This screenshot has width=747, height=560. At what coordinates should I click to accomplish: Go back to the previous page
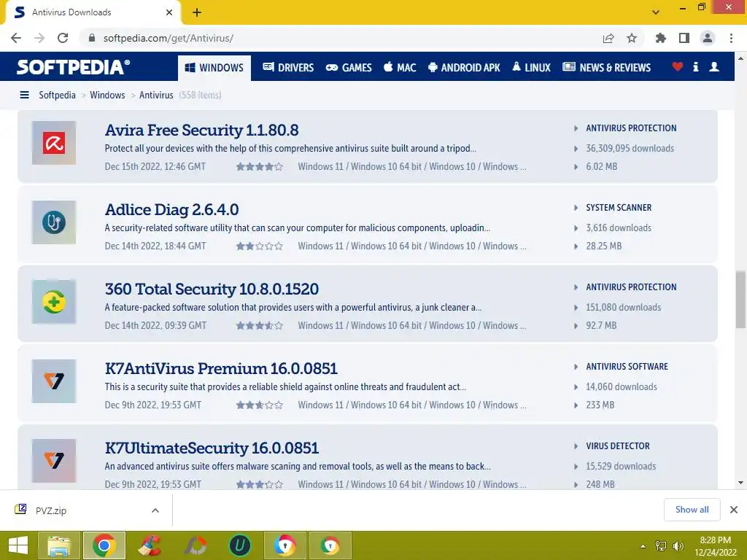(16, 38)
